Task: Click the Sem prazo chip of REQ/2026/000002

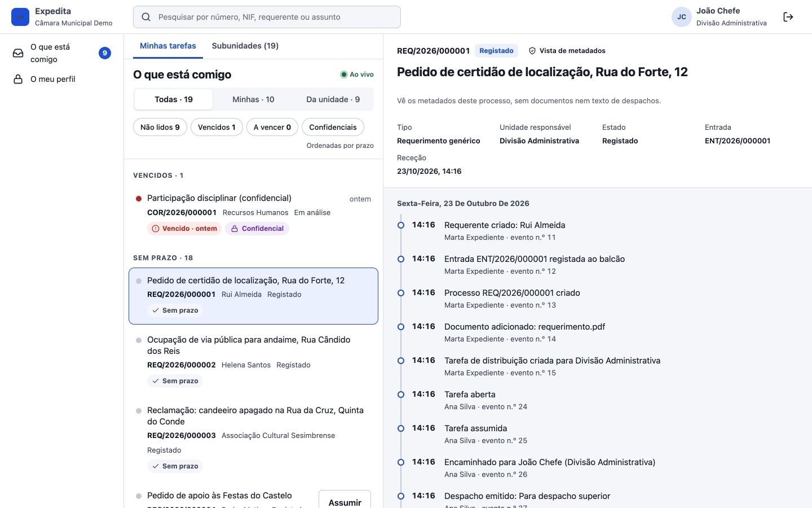Action: pos(175,381)
